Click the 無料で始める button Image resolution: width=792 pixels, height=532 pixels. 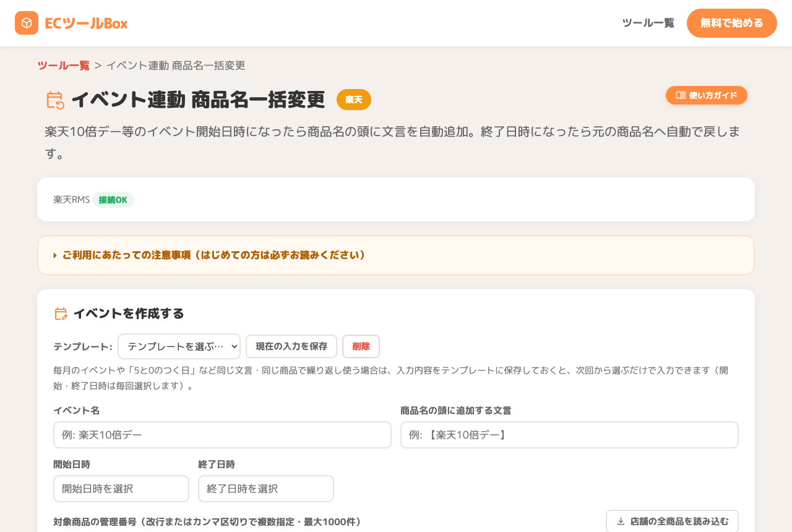tap(732, 23)
